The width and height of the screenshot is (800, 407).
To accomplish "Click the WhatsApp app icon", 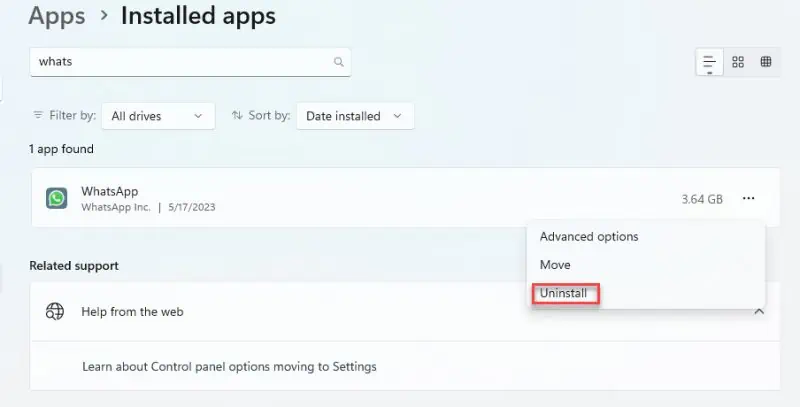I will 57,198.
